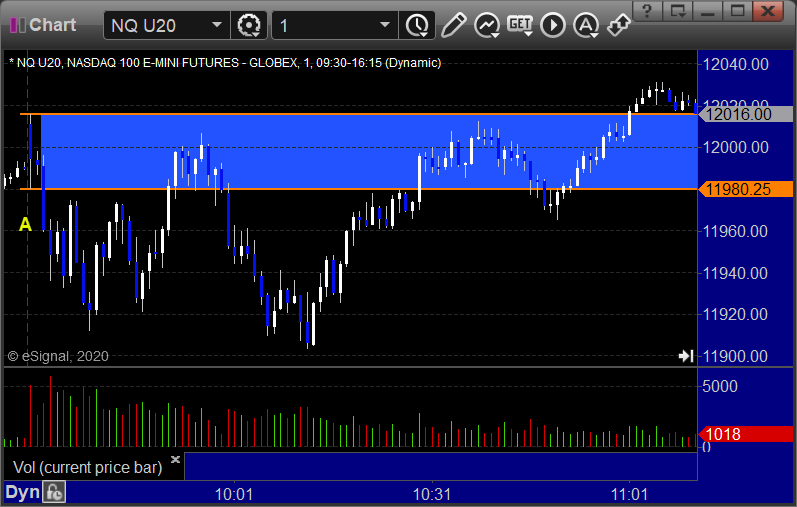Open the time template clock icon
The width and height of the screenshot is (797, 507).
pos(417,25)
